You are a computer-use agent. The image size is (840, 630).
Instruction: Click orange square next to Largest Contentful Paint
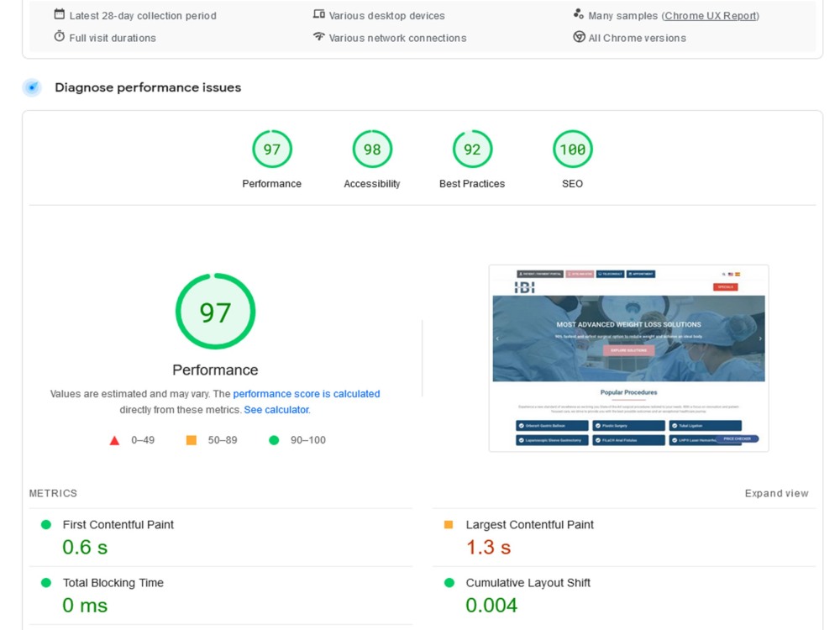[x=449, y=524]
